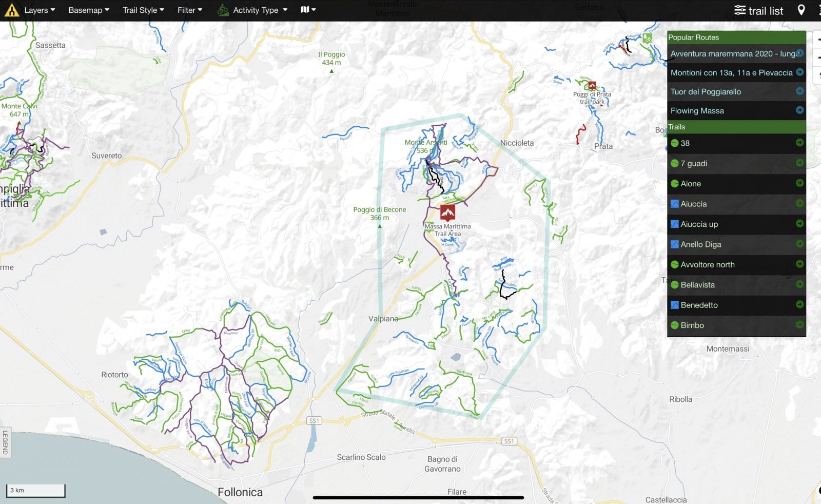
Task: Toggle the trail list panel
Action: pos(758,11)
